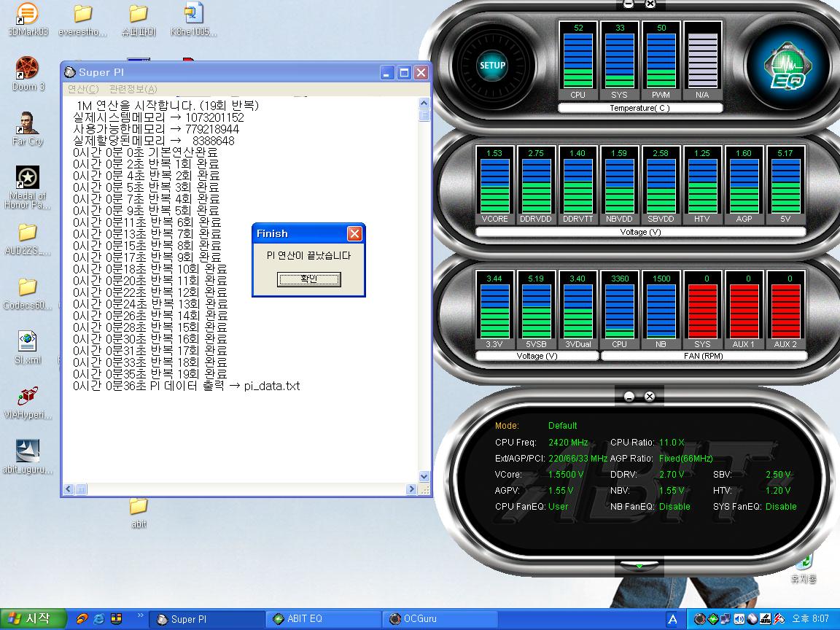
Task: Click the CPU fan gauge showing 3360
Action: click(x=619, y=310)
